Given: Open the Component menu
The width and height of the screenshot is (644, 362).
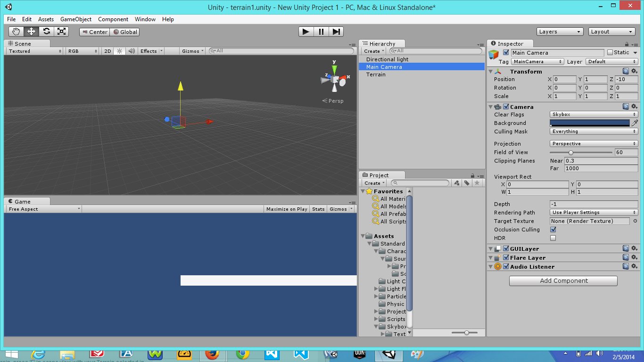Looking at the screenshot, I should point(113,19).
